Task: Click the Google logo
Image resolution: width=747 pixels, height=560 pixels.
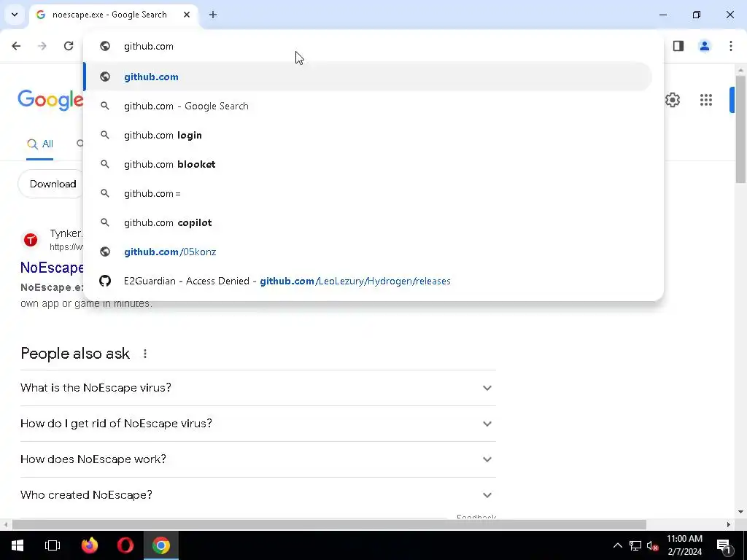Action: tap(50, 100)
